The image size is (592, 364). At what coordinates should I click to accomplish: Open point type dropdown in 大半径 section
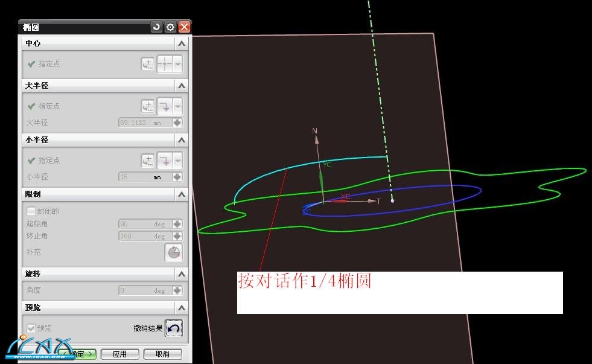tap(178, 106)
